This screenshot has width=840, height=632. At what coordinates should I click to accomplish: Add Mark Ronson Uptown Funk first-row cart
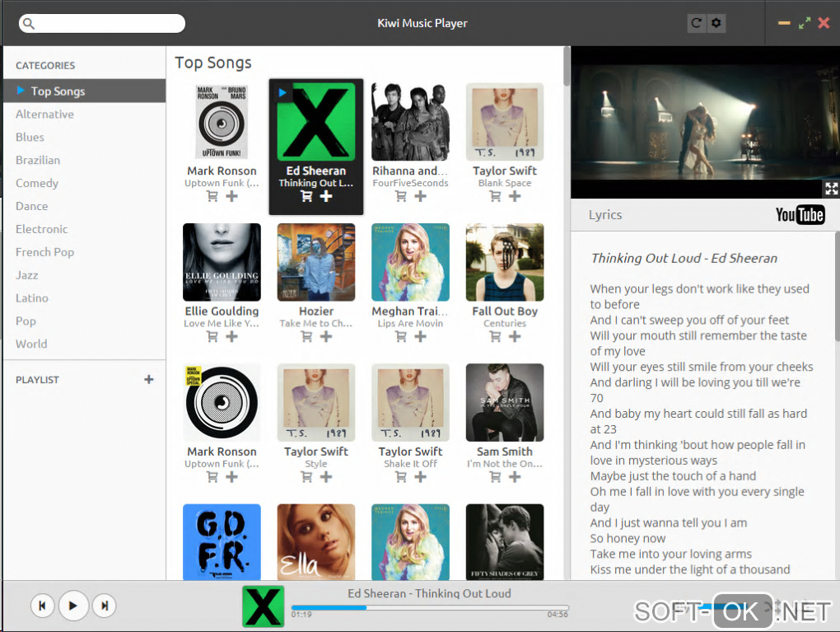212,196
